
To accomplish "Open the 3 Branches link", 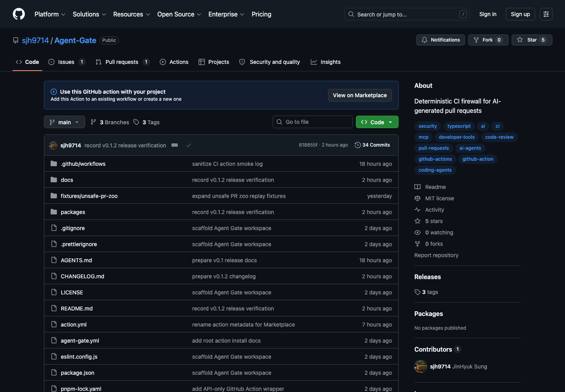I will click(x=110, y=122).
